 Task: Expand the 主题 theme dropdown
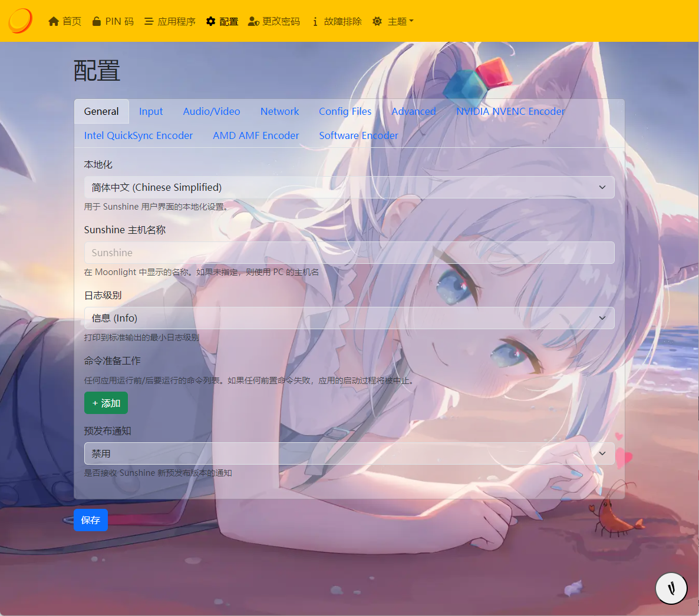(x=393, y=21)
